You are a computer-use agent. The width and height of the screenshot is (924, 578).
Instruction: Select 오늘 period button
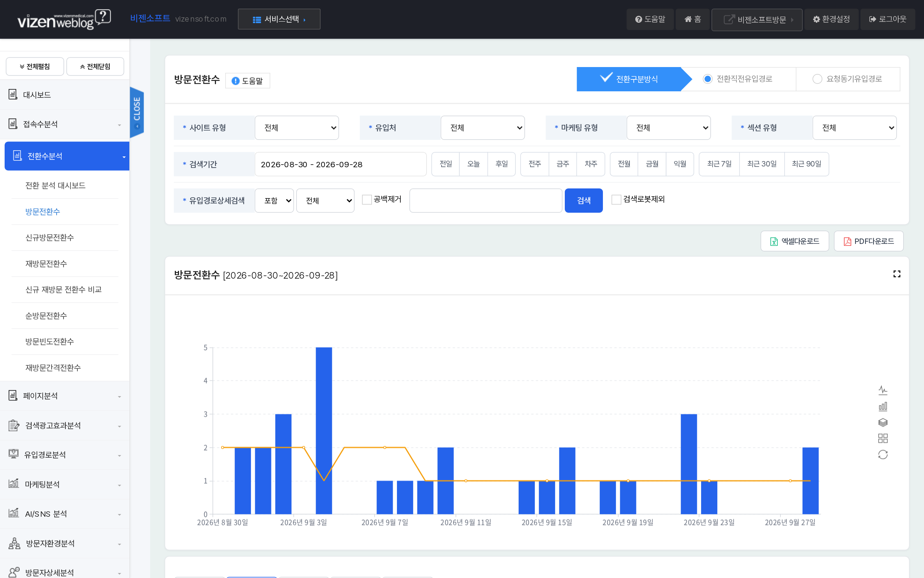click(x=474, y=164)
